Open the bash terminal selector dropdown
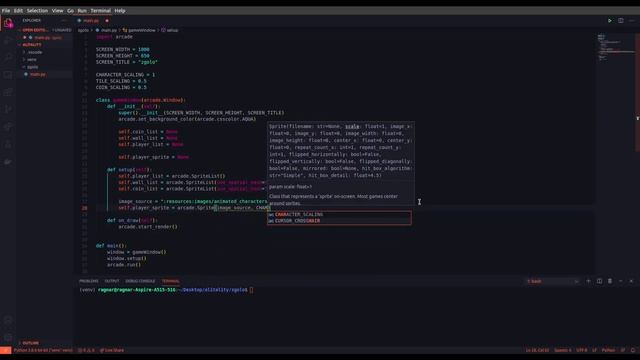Screen dimensions: 640x360 click(x=553, y=281)
